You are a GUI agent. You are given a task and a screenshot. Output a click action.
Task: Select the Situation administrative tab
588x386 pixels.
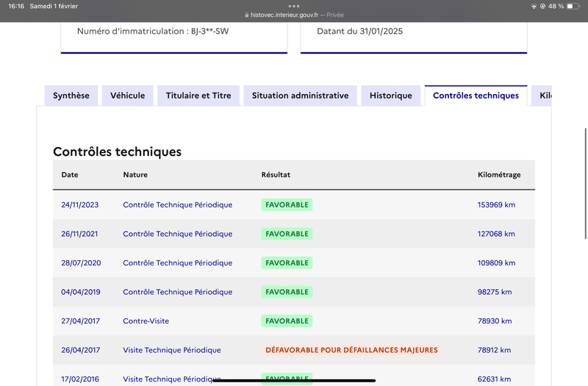click(x=300, y=96)
